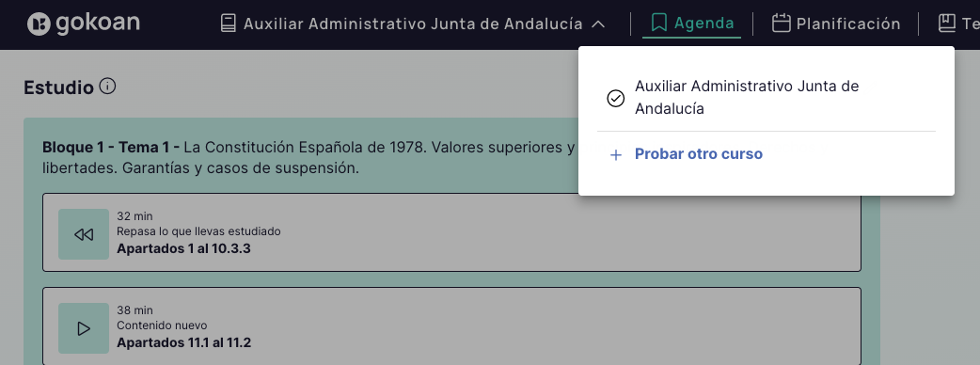This screenshot has width=980, height=365.
Task: Open Auxiliar Administrativo Junta de Andalucía course selector
Action: tap(413, 24)
